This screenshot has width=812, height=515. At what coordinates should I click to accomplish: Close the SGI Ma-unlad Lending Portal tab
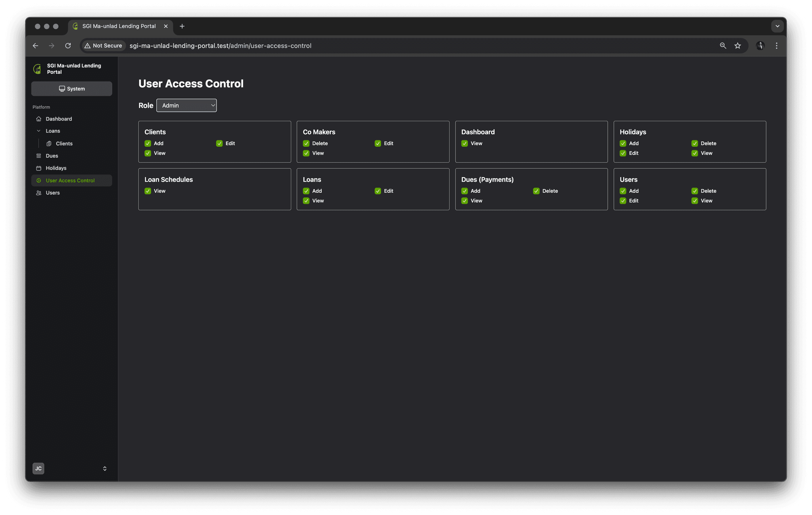coord(166,26)
